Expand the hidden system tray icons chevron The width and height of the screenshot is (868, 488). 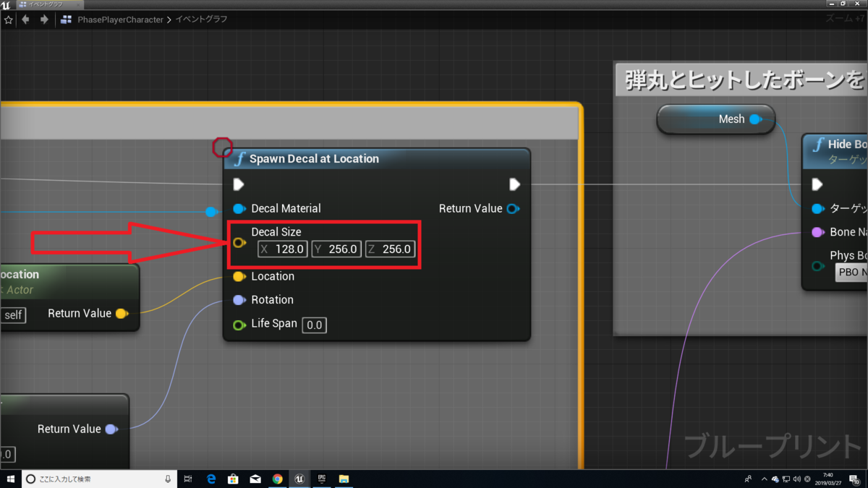(764, 479)
